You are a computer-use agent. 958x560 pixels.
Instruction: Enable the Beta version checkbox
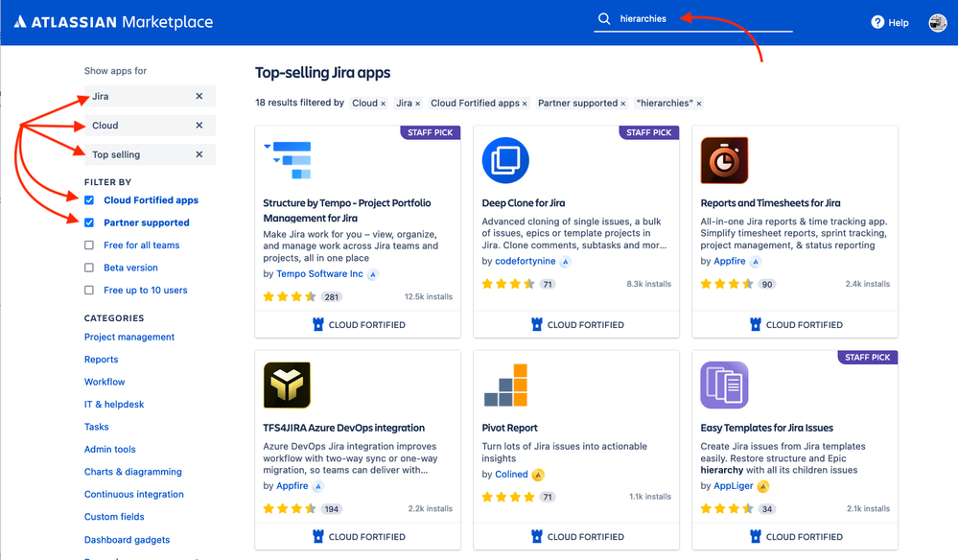[x=89, y=268]
